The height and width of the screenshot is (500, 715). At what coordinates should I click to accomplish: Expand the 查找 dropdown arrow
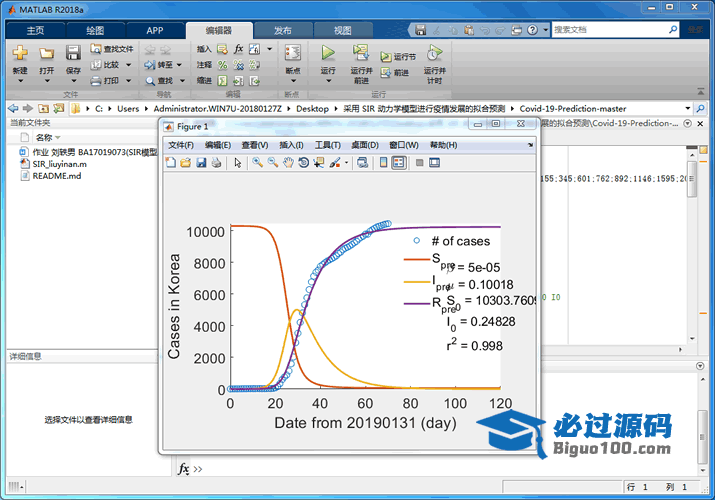[182, 81]
